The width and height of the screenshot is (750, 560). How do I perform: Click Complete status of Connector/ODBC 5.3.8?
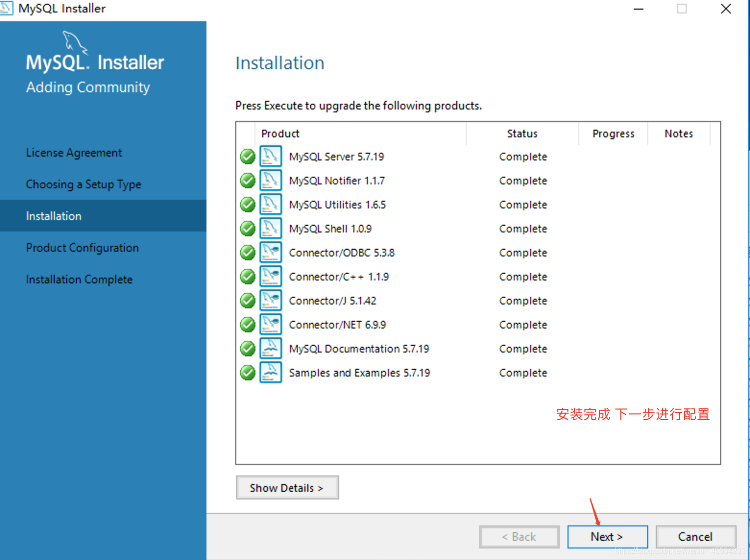tap(523, 253)
